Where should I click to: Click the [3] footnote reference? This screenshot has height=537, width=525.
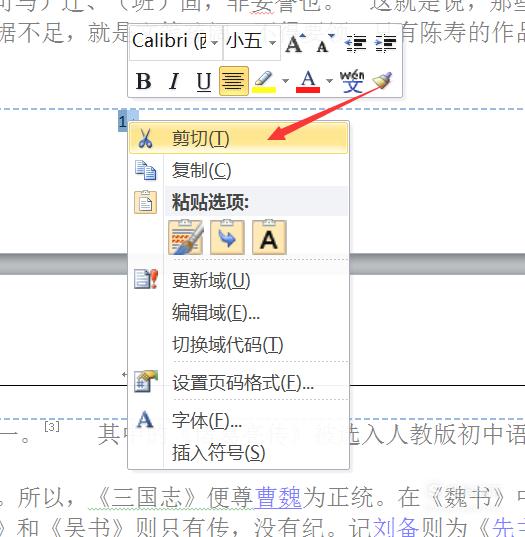(x=52, y=426)
